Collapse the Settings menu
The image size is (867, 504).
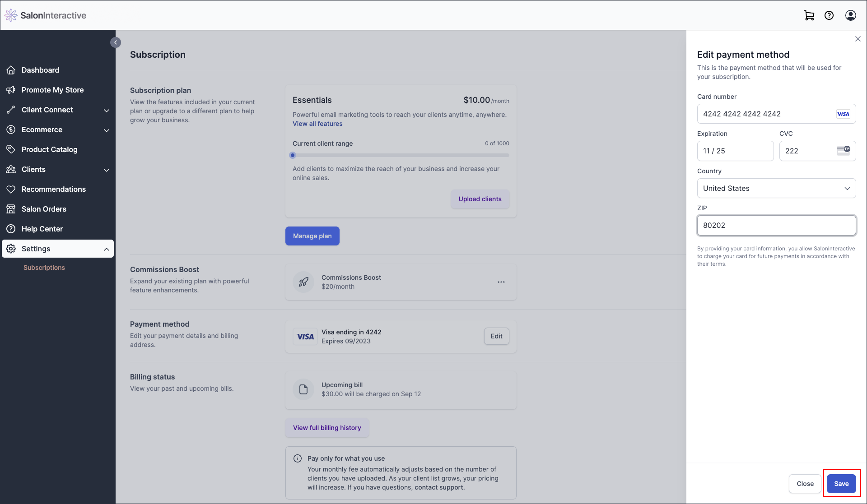pos(106,249)
